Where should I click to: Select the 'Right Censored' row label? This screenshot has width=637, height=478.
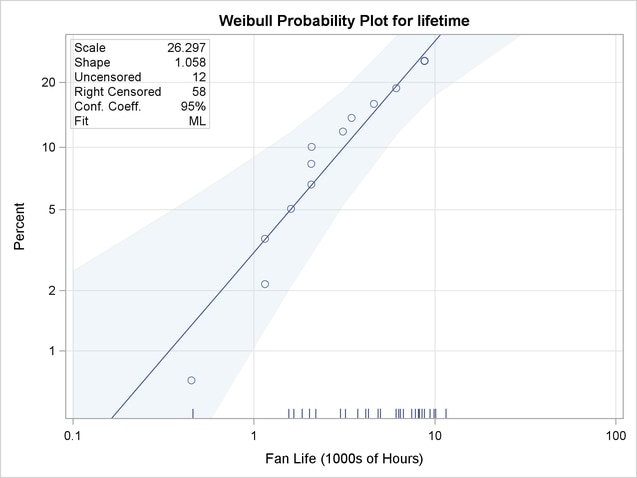click(x=118, y=91)
